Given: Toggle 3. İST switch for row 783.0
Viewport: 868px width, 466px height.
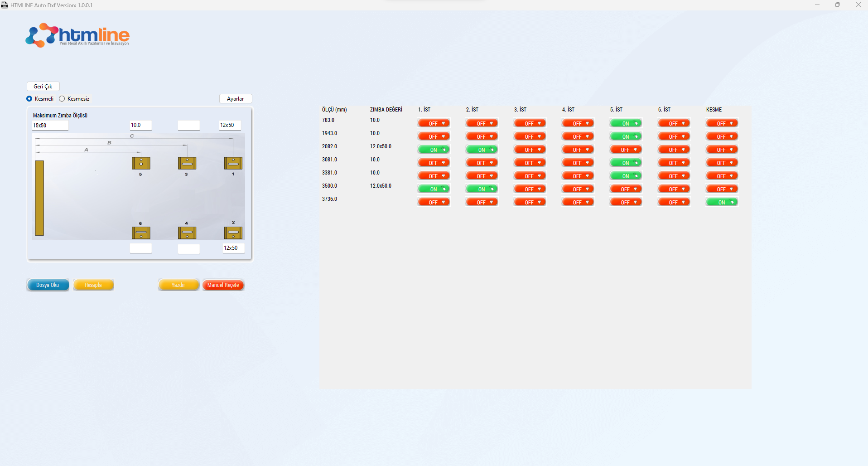Looking at the screenshot, I should [530, 123].
